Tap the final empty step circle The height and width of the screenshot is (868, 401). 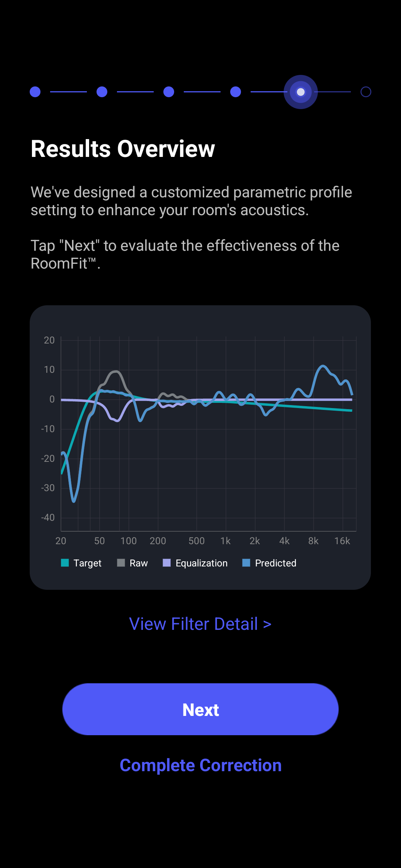(366, 92)
